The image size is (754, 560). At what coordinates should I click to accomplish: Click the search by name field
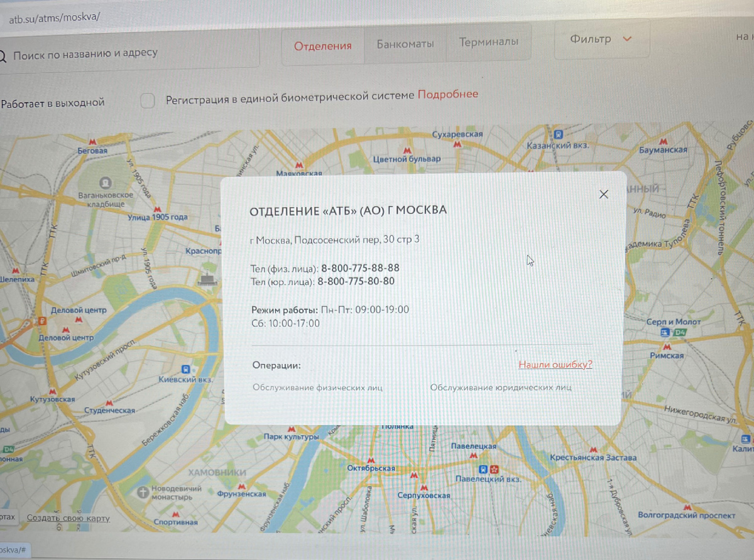point(126,54)
